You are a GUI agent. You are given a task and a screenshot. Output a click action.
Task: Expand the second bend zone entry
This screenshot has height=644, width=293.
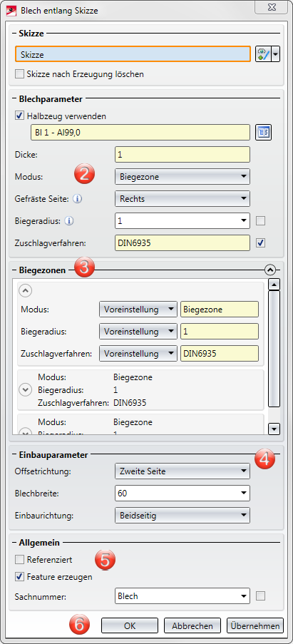pos(26,390)
